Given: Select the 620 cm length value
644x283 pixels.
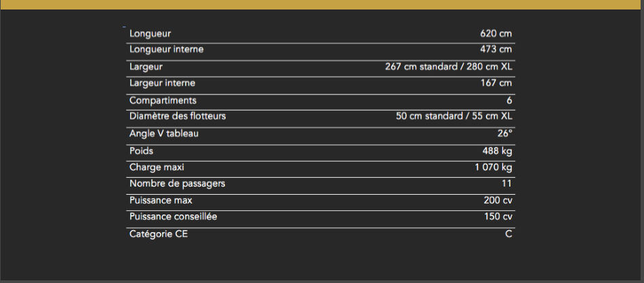Looking at the screenshot, I should 496,34.
